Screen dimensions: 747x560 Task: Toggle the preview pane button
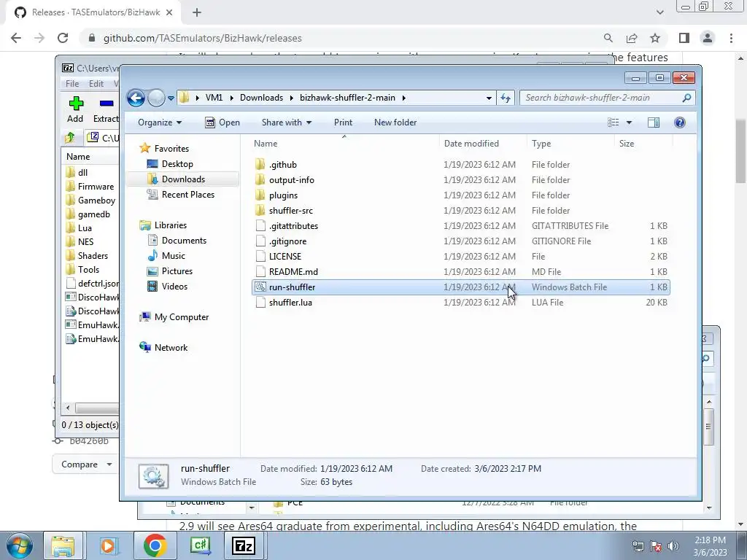[654, 122]
